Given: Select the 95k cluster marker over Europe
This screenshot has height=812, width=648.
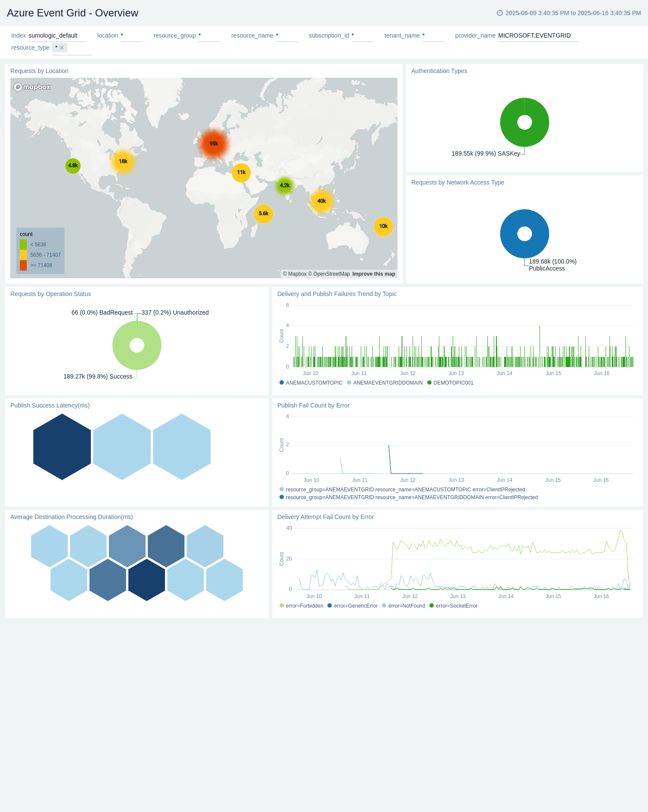Looking at the screenshot, I should 214,143.
